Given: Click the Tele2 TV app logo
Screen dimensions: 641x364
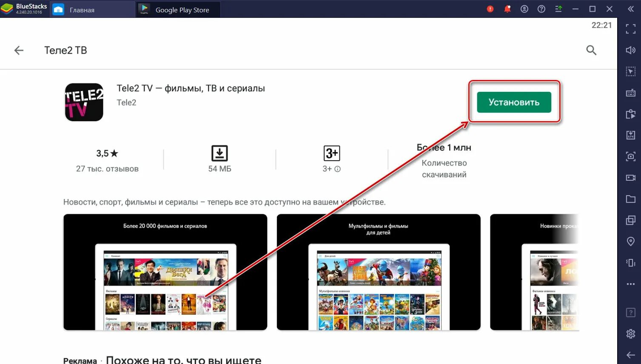Looking at the screenshot, I should tap(84, 102).
